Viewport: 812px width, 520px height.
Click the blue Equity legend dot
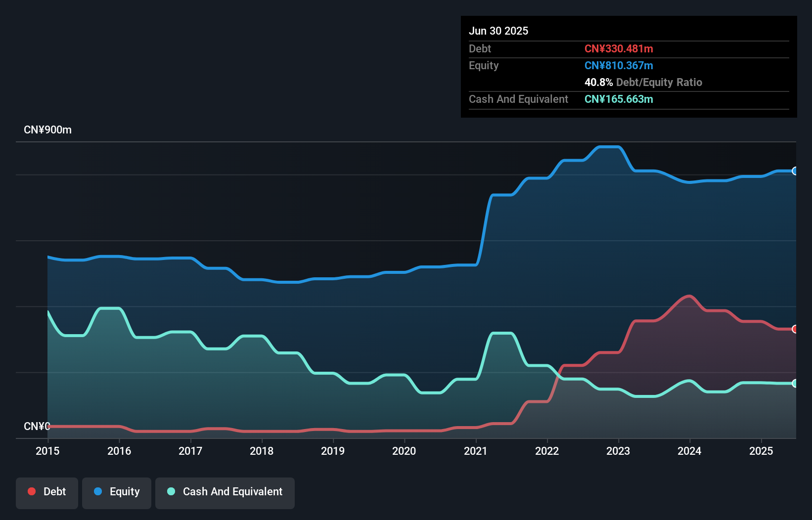pyautogui.click(x=98, y=491)
